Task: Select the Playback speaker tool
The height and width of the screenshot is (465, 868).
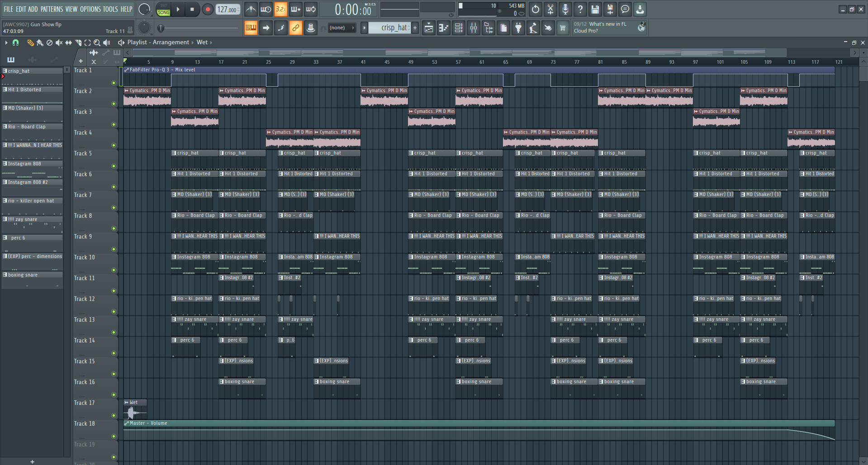Action: 107,42
